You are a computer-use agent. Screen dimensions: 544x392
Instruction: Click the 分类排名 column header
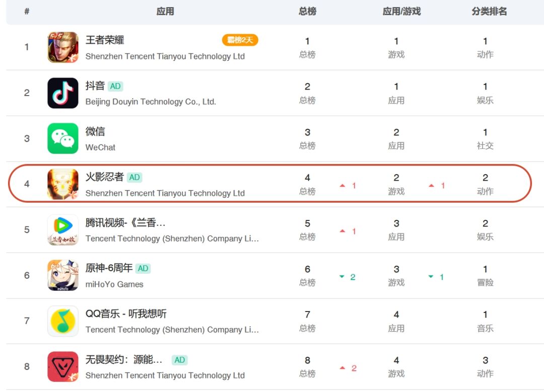[489, 12]
